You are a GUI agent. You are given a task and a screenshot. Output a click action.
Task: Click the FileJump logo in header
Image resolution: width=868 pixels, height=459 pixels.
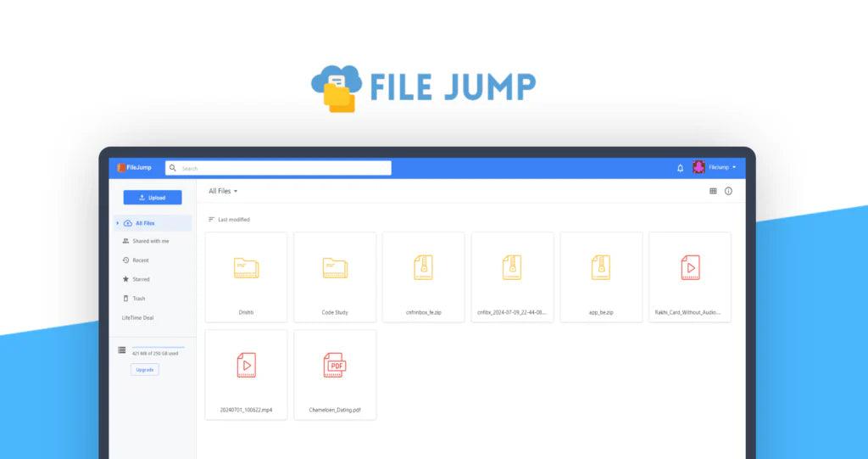coord(135,168)
